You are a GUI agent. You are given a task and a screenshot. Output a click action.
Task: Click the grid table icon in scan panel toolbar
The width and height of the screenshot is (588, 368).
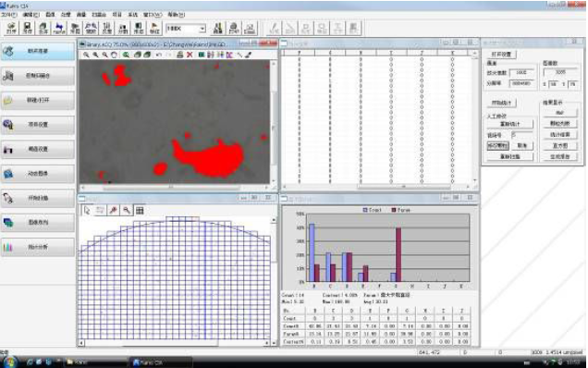(140, 211)
